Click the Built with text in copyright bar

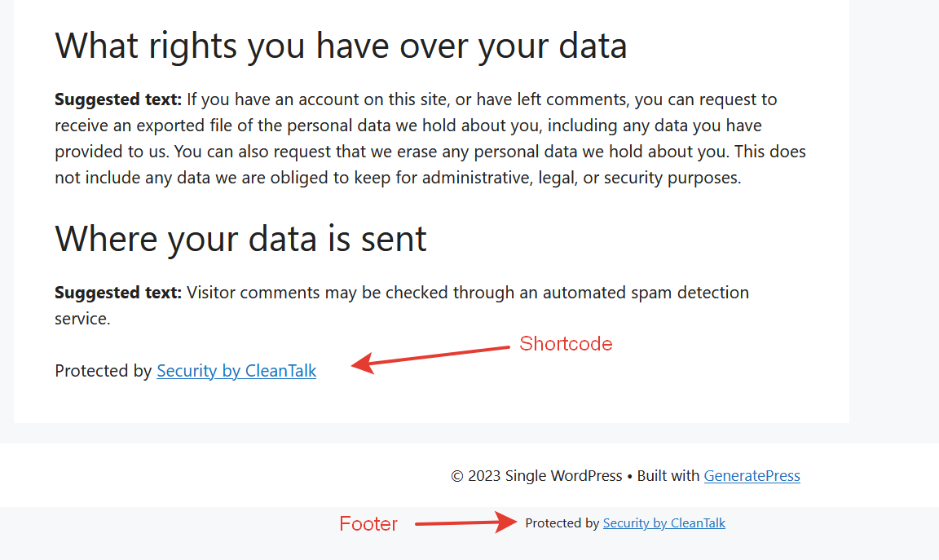(668, 475)
